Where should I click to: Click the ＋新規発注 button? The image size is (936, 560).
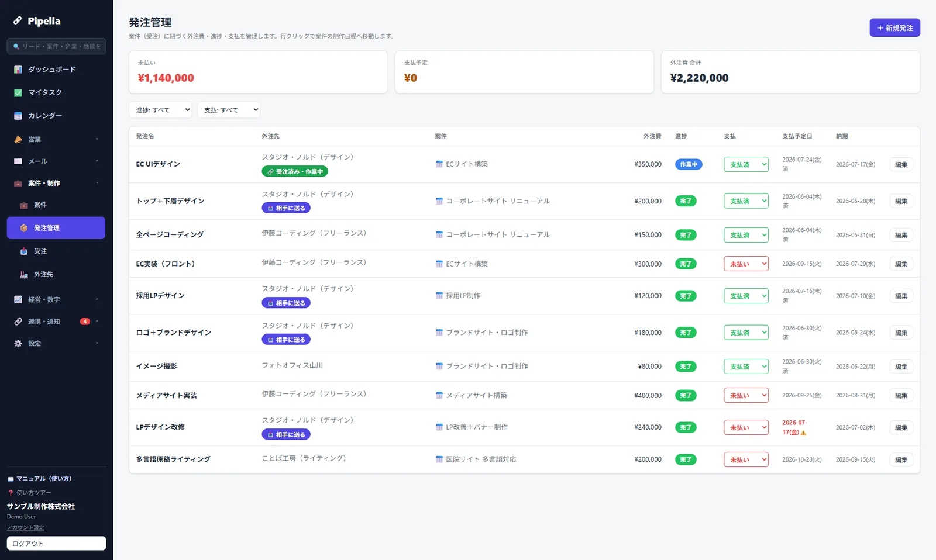click(894, 28)
